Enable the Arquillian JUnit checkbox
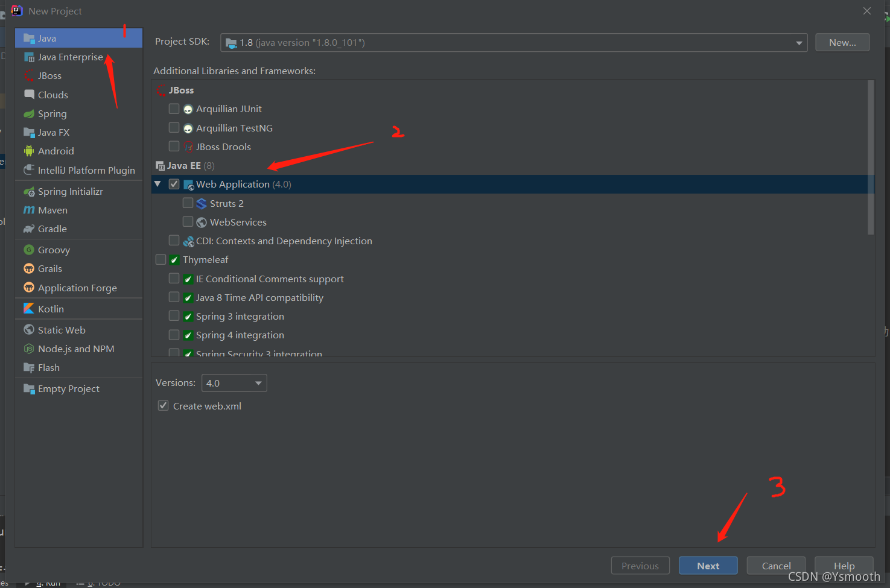 point(174,109)
